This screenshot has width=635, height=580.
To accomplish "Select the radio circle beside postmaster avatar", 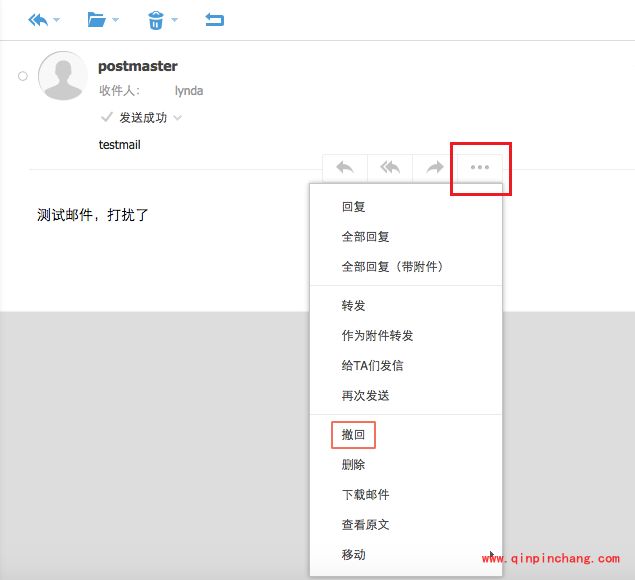I will pos(23,76).
